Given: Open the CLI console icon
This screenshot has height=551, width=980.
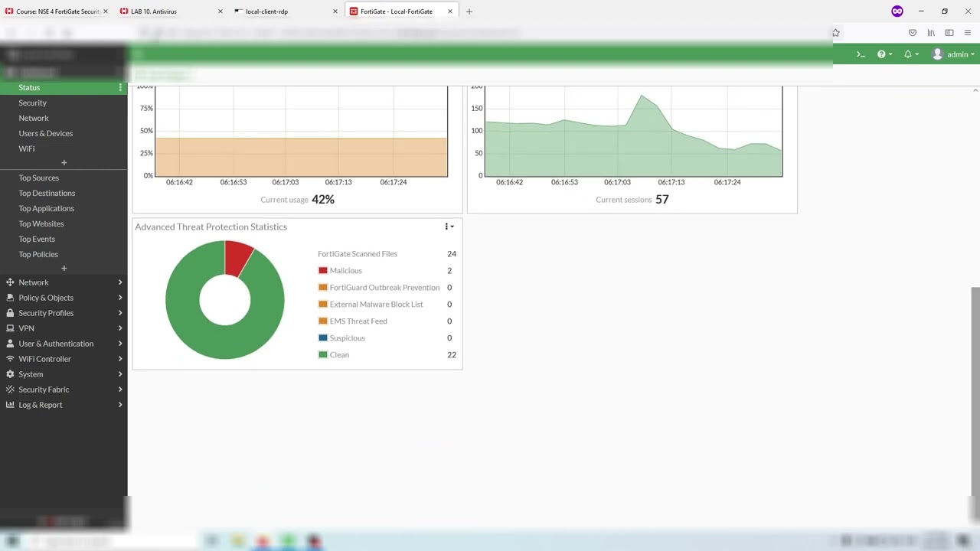Looking at the screenshot, I should (x=861, y=54).
